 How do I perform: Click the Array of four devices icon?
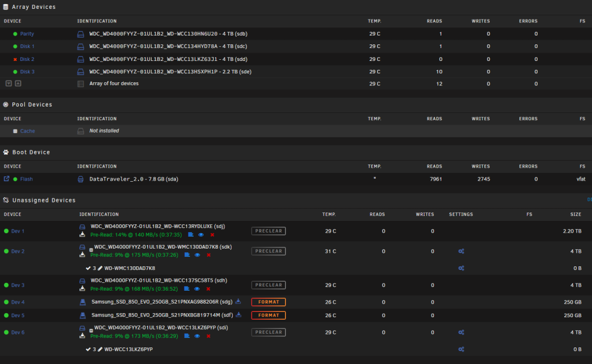(81, 84)
